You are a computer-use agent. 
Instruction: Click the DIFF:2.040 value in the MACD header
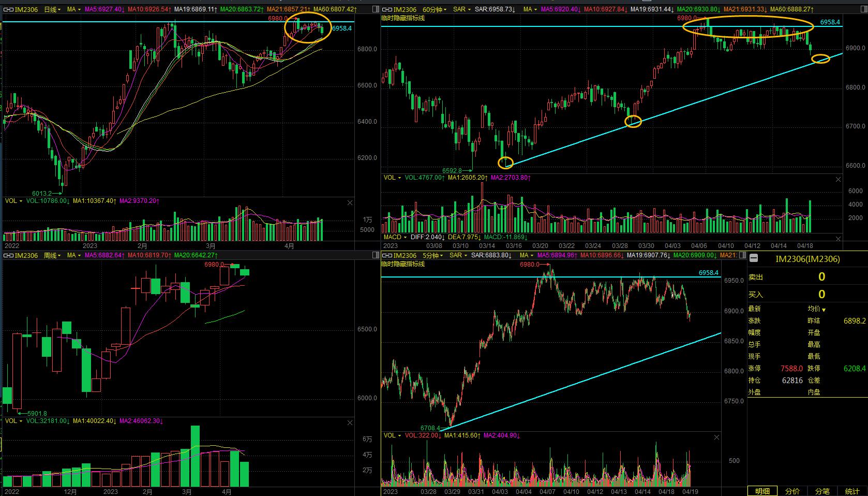[427, 237]
